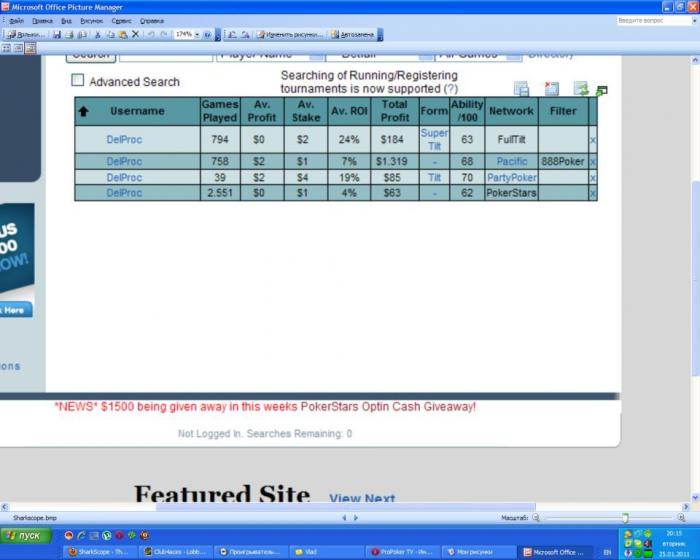Click the horizontal scrollbar of picture
Image resolution: width=700 pixels, height=560 pixels.
[x=345, y=507]
